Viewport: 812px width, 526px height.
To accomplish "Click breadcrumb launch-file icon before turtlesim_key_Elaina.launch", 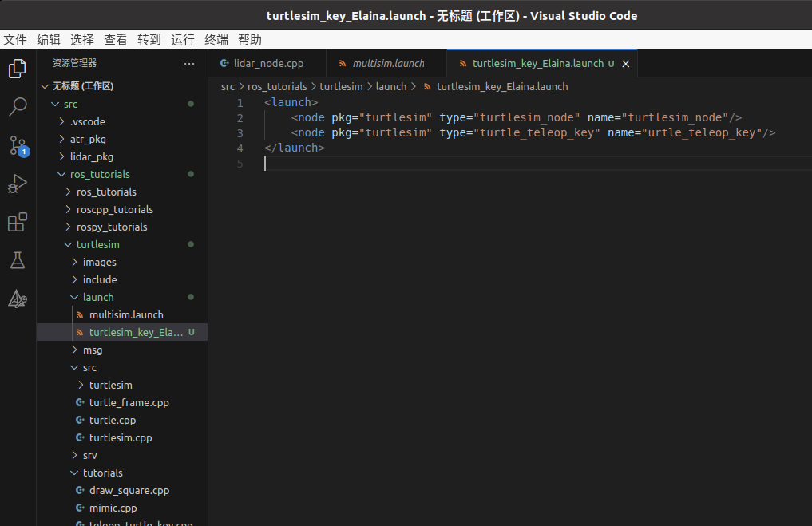I will 427,87.
